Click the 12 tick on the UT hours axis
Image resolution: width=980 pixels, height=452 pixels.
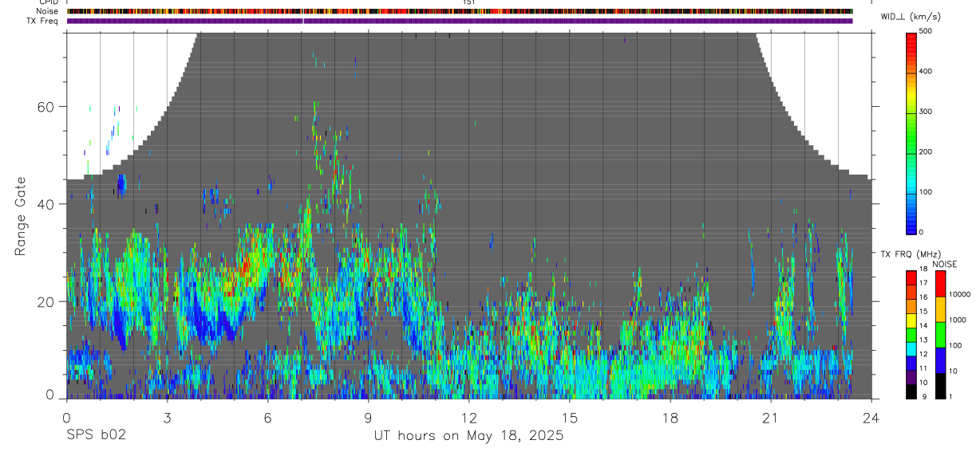click(468, 417)
